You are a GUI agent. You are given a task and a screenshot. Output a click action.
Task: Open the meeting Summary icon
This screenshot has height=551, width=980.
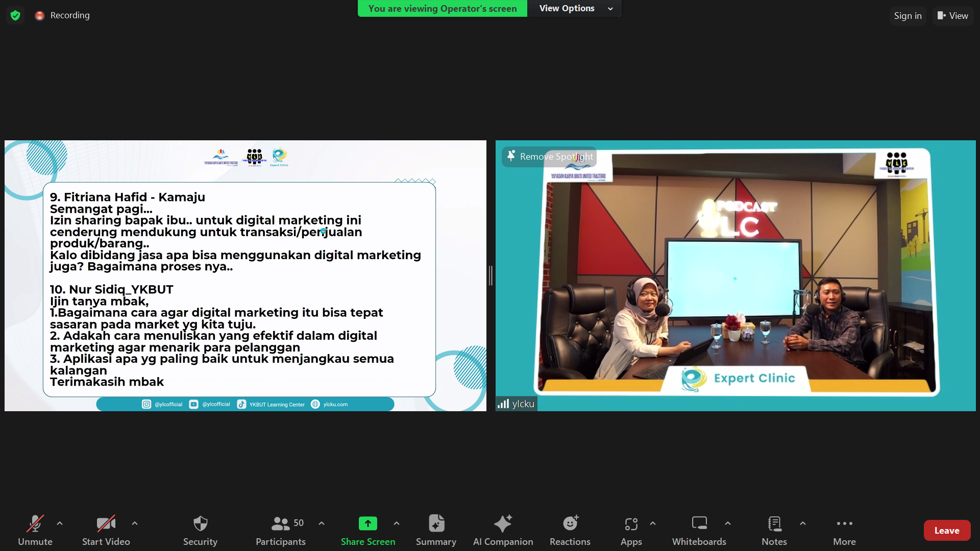(x=436, y=524)
